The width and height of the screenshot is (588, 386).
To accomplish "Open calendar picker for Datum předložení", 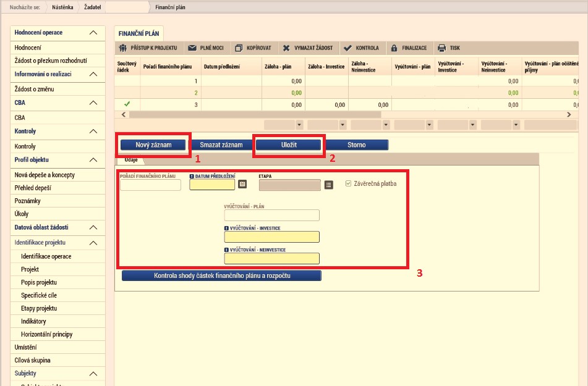I will [x=242, y=184].
